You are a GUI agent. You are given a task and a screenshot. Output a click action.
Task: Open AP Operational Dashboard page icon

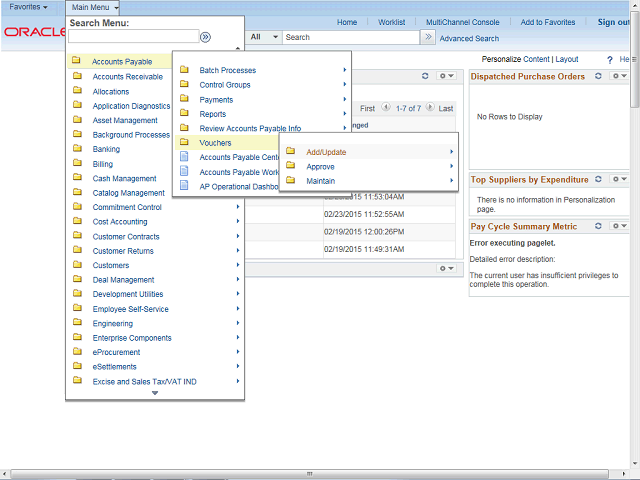click(184, 186)
